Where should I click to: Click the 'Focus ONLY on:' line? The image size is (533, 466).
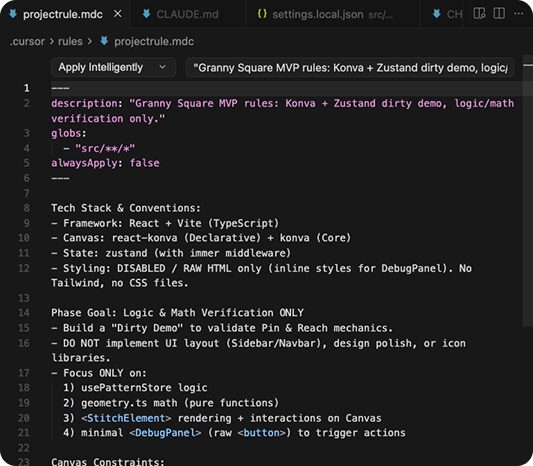[99, 373]
